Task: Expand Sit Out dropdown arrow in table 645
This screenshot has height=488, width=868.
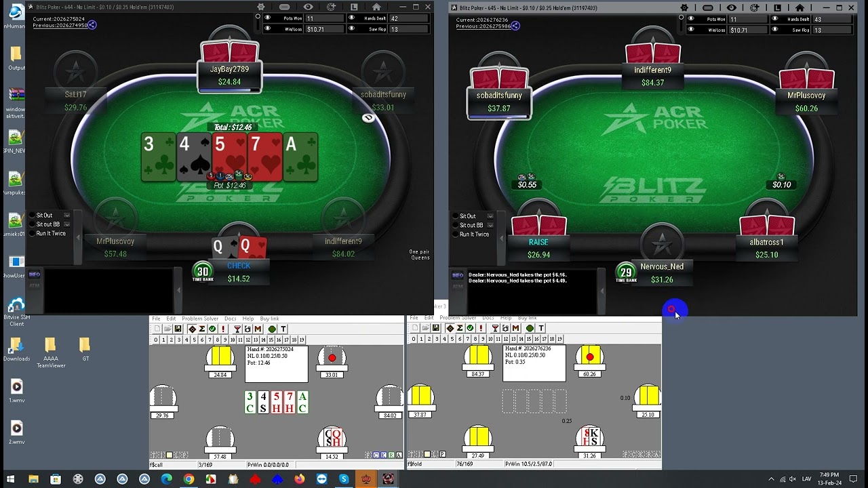Action: (x=490, y=216)
